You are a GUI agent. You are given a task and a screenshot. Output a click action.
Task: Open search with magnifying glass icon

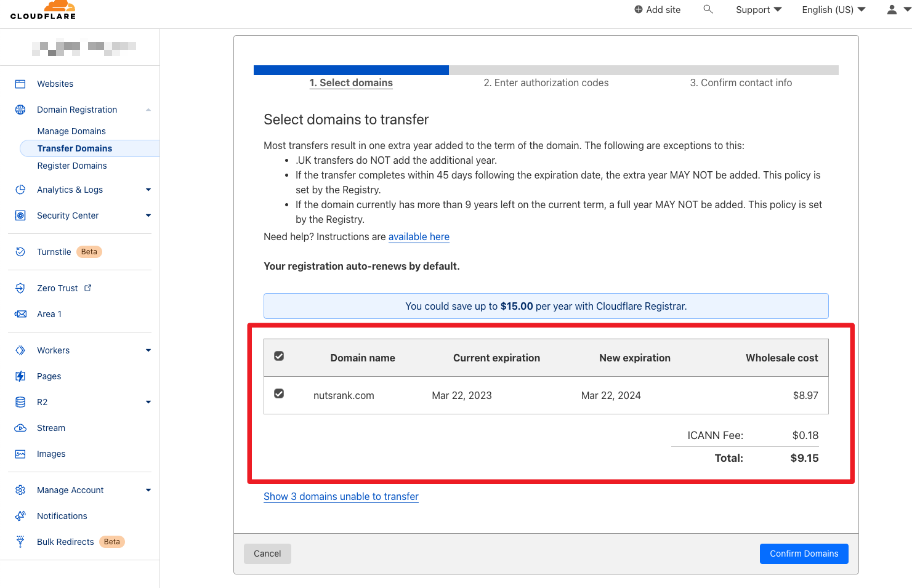tap(708, 9)
